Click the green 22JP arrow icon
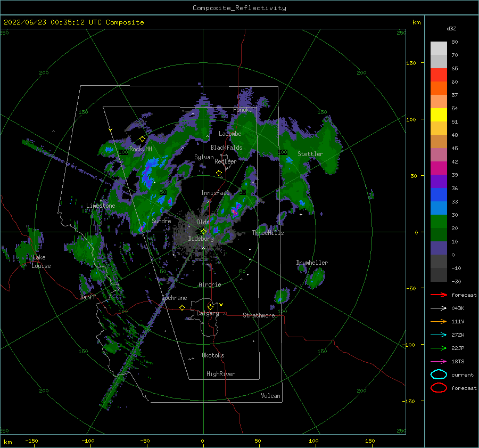This screenshot has width=479, height=448. pos(439,348)
